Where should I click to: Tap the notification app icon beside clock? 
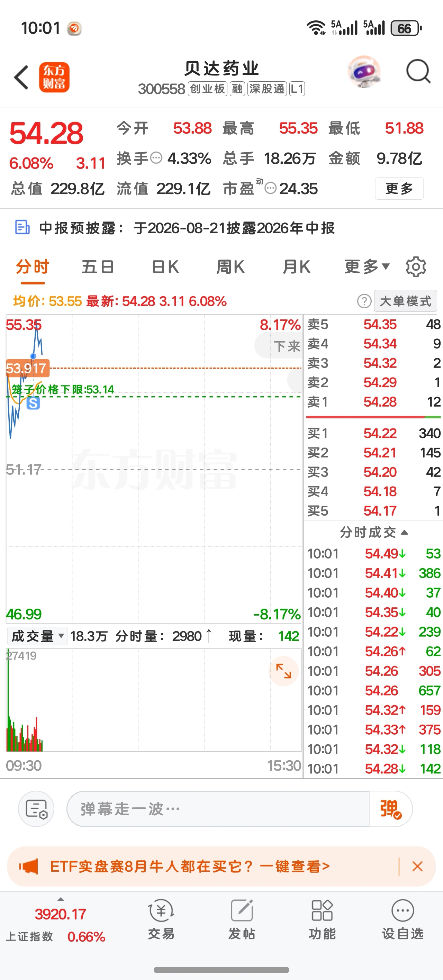(74, 28)
